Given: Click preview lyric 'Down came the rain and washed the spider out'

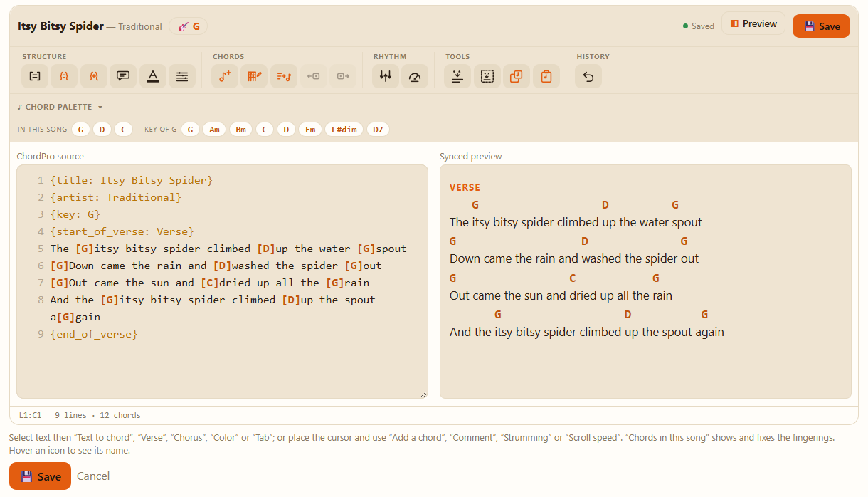Looking at the screenshot, I should pyautogui.click(x=574, y=258).
